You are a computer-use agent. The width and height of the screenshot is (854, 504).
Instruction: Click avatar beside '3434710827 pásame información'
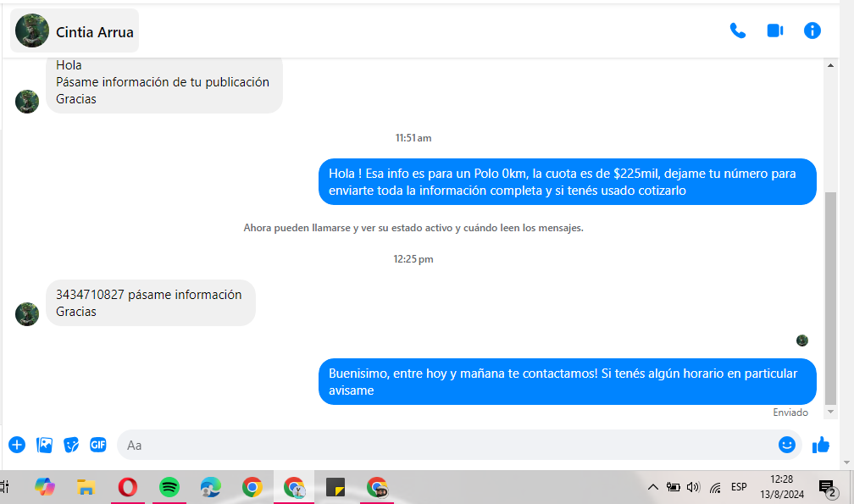pos(27,314)
